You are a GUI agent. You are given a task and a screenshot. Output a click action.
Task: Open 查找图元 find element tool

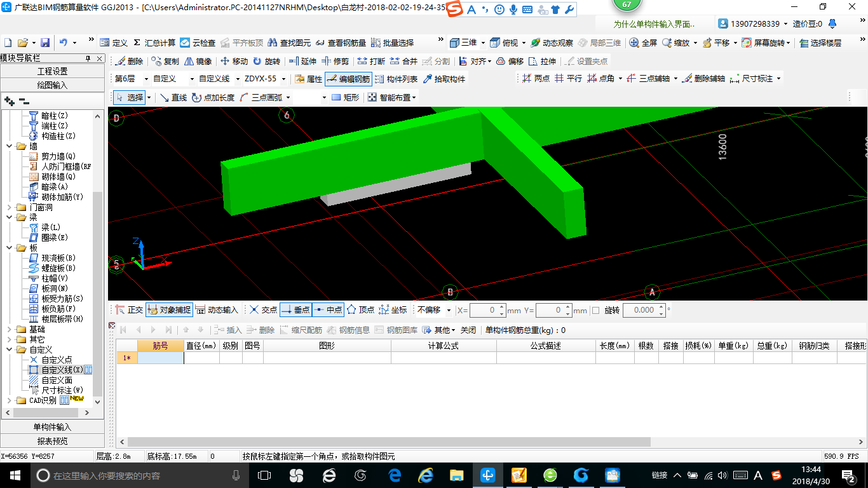pyautogui.click(x=290, y=43)
